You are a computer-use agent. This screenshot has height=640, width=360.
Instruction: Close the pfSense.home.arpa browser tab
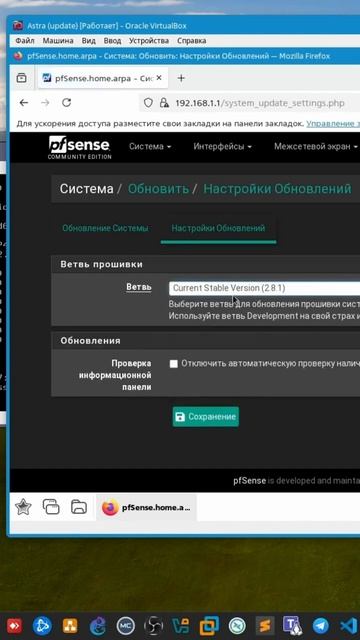point(159,78)
